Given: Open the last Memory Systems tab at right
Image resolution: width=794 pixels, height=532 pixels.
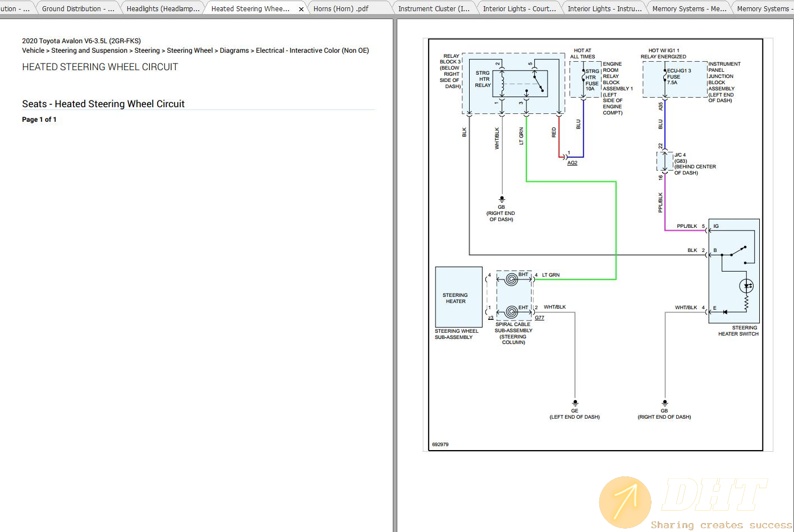Looking at the screenshot, I should click(x=764, y=8).
